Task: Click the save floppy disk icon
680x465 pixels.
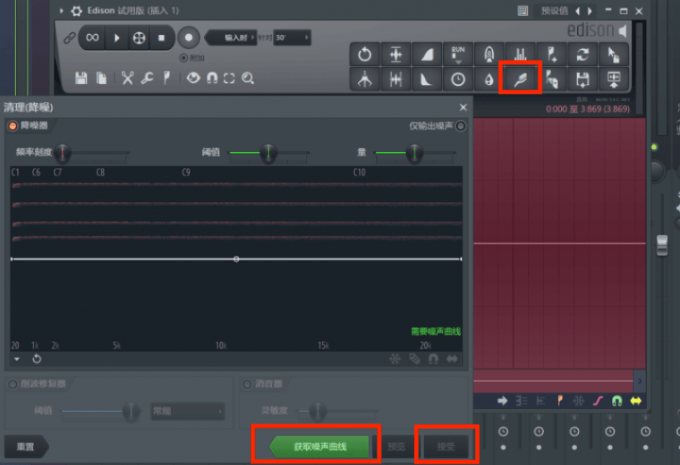Action: click(80, 78)
